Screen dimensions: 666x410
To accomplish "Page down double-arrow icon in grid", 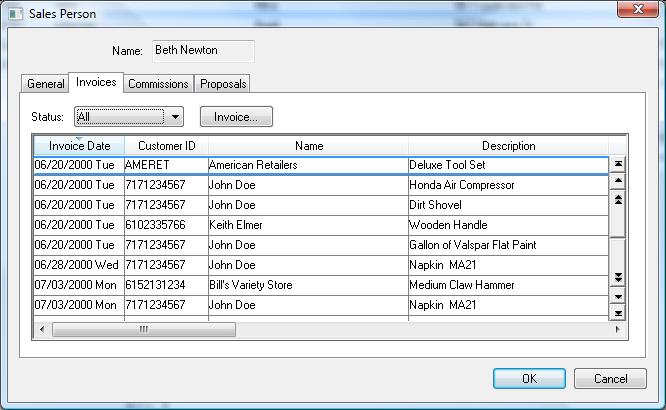I will point(618,277).
